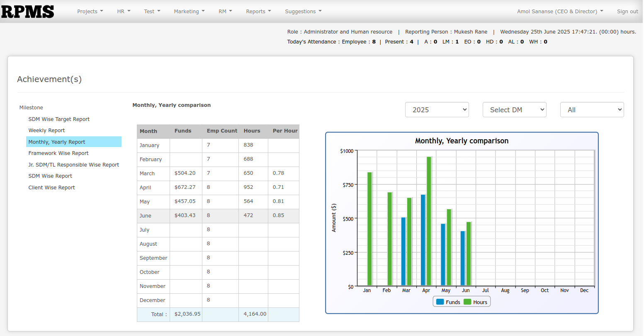
Task: Open the HR dropdown menu
Action: (x=124, y=12)
